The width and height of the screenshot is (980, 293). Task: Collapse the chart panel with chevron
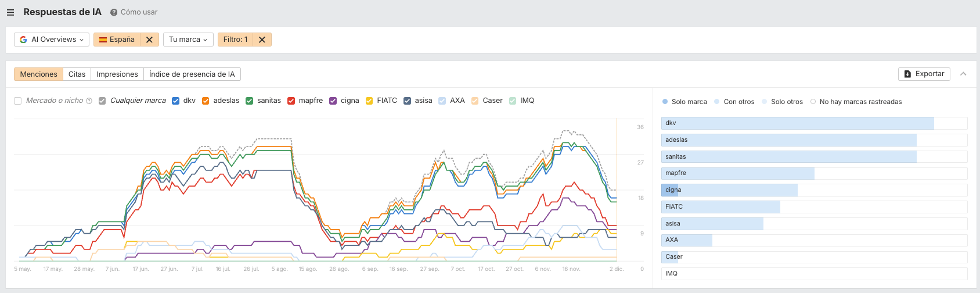(x=963, y=74)
